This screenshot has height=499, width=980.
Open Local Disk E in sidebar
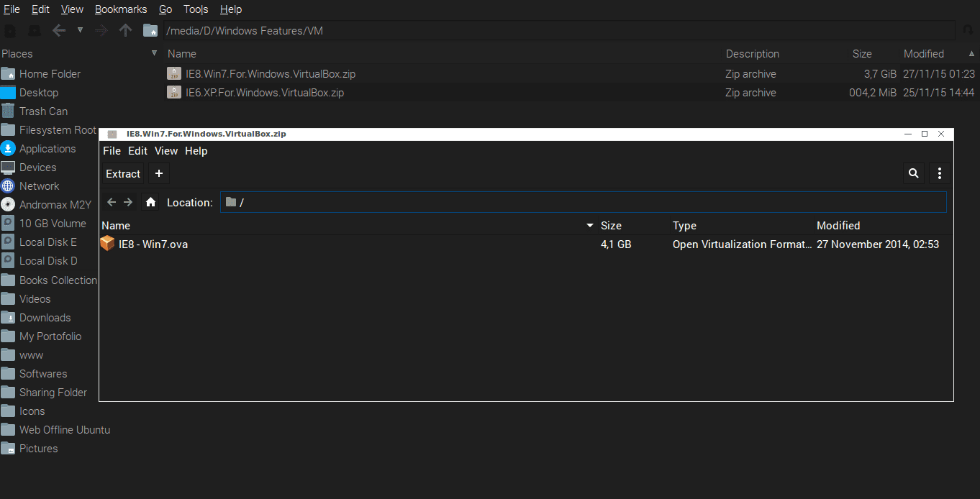tap(47, 242)
